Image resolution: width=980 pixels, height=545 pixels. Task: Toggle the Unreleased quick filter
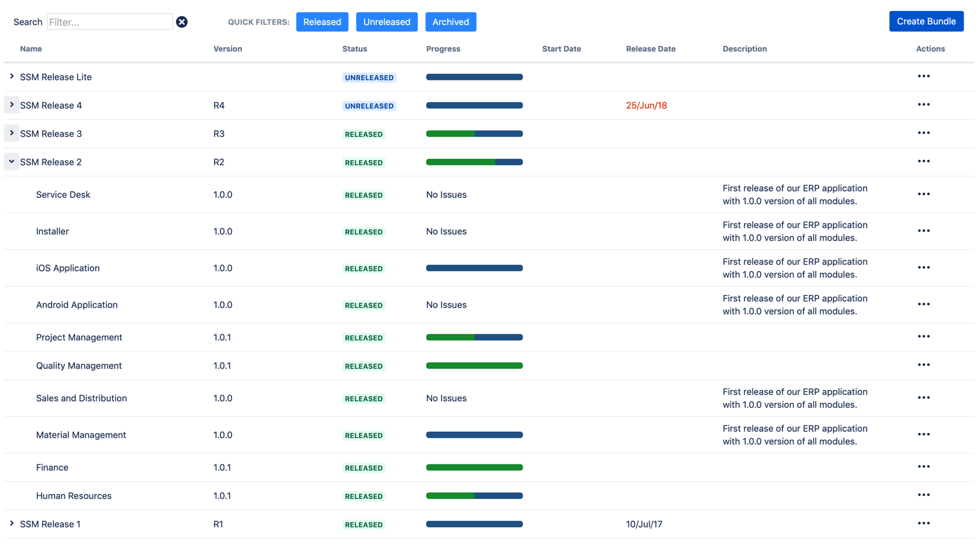click(386, 22)
